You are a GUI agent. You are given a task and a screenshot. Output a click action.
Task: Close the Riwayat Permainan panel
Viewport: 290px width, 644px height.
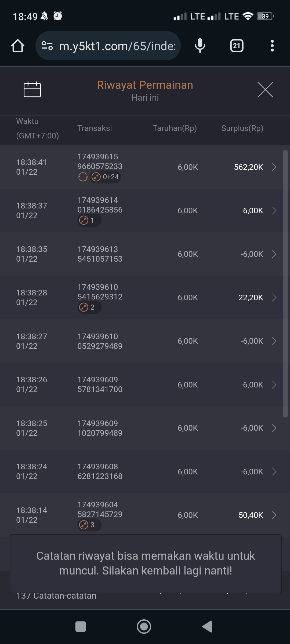point(265,90)
